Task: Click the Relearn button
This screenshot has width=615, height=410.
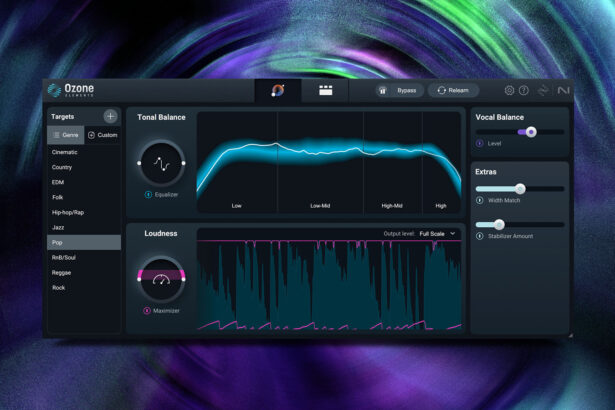Action: 453,91
